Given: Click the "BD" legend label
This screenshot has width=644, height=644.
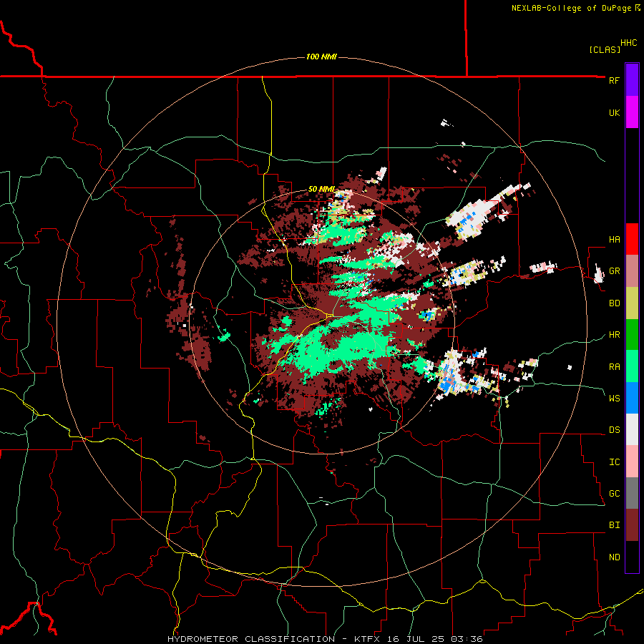Looking at the screenshot, I should pyautogui.click(x=614, y=303).
